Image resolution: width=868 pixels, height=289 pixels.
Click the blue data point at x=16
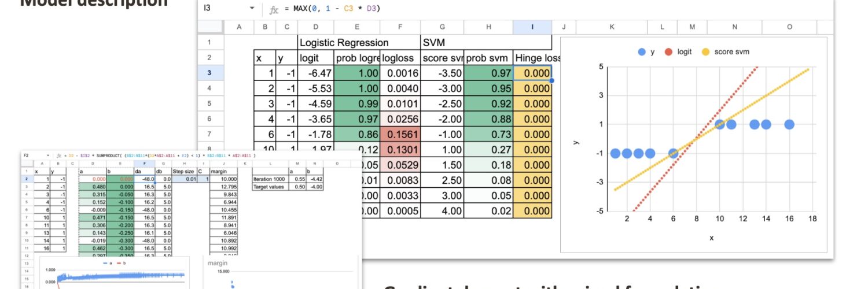(789, 124)
